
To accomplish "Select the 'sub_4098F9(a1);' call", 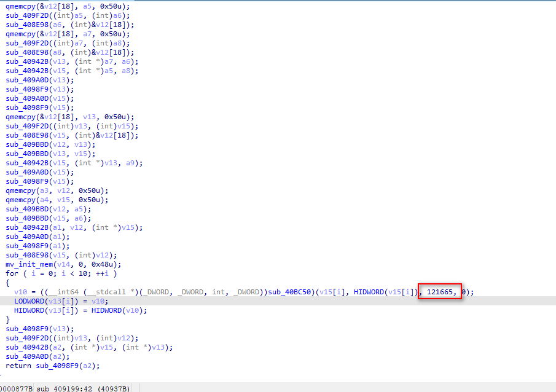I will coord(37,246).
